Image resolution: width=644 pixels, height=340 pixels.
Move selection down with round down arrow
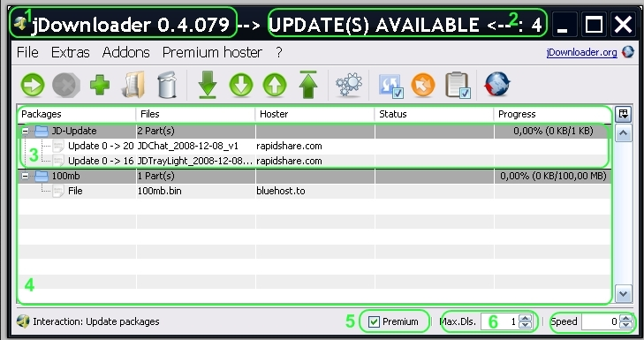pyautogui.click(x=241, y=85)
